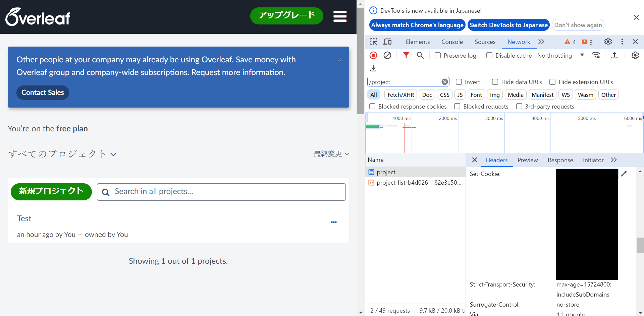Toggle Hide data URLs
Viewport: 644px width, 316px height.
495,82
